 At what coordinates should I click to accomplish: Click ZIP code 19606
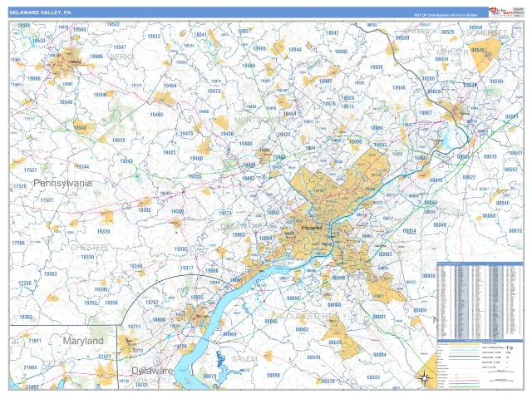[x=96, y=57]
